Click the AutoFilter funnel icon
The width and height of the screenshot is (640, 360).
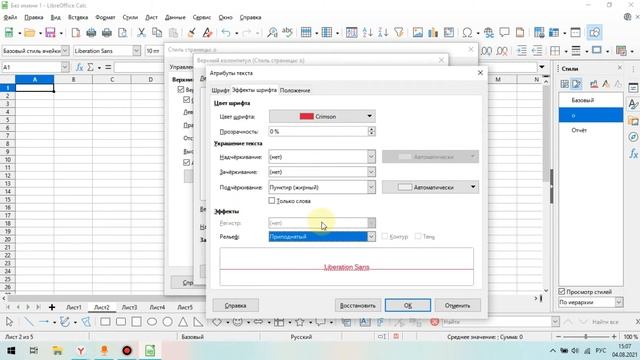pos(399,33)
